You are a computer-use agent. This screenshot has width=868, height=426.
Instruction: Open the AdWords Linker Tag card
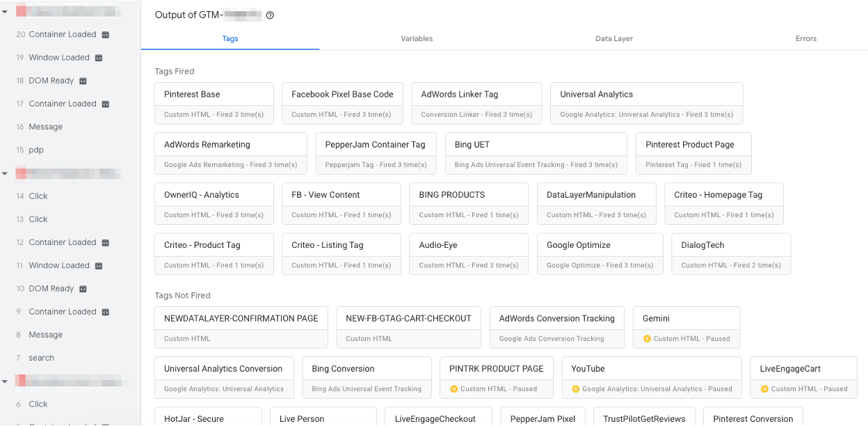point(476,104)
